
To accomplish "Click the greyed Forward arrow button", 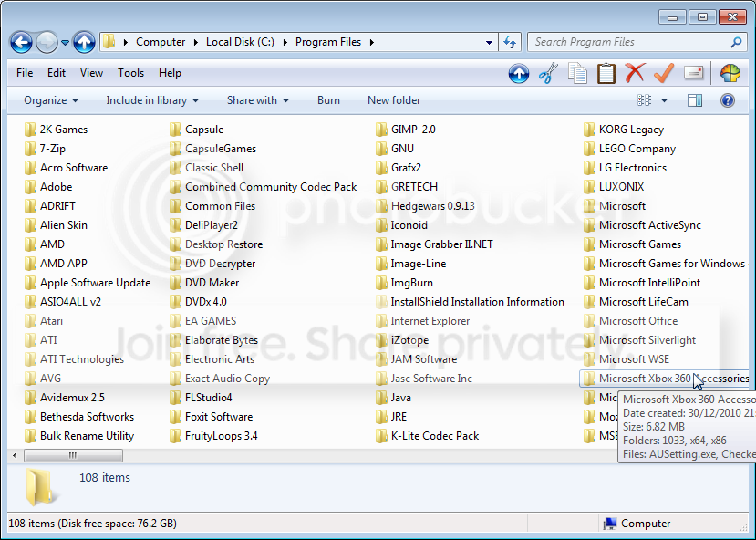I will [x=47, y=43].
